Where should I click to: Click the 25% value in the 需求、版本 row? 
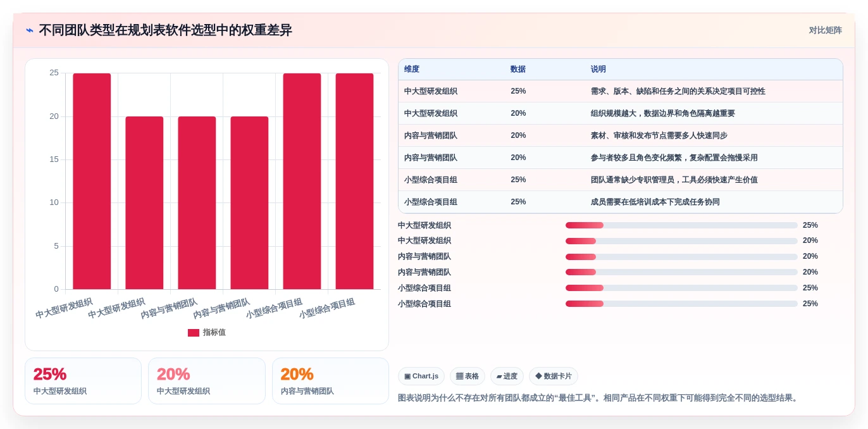click(x=518, y=91)
